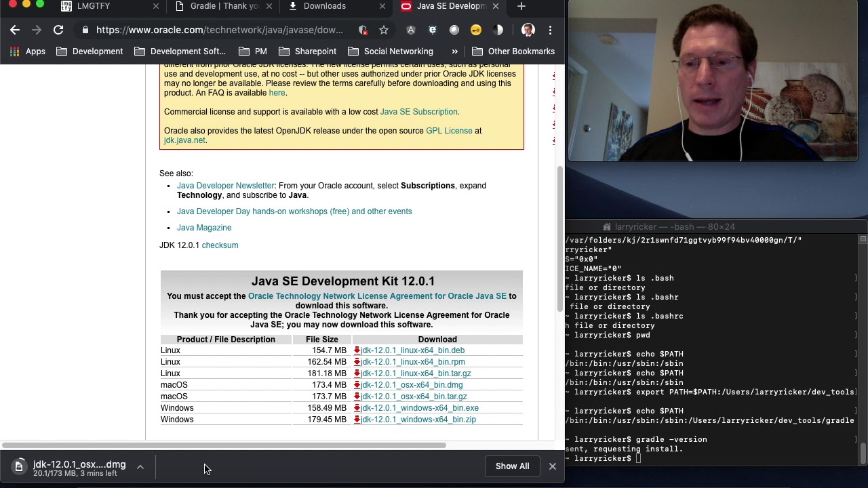Follow the FAQ 'here' link
The image size is (868, 488).
[x=277, y=93]
